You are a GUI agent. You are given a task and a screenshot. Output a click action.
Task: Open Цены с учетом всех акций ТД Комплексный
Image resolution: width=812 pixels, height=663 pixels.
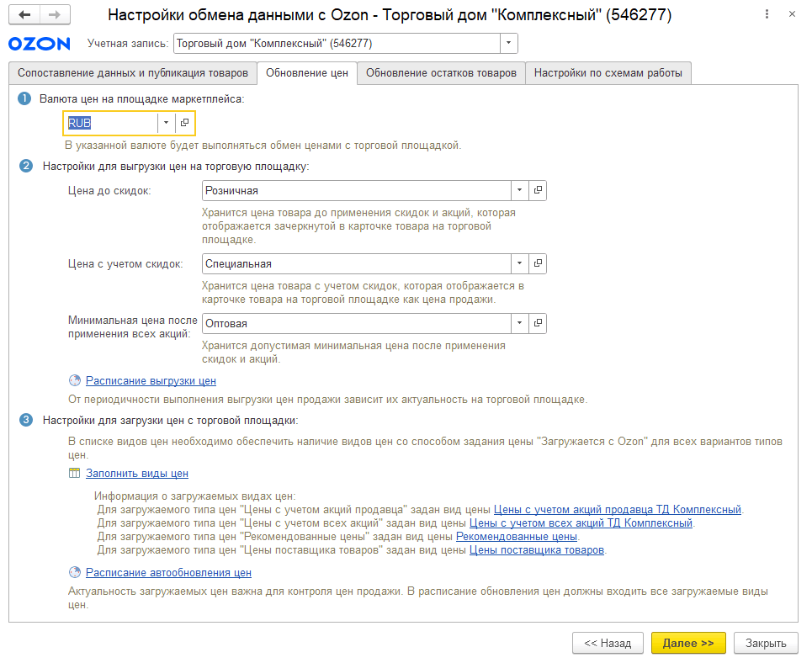click(581, 523)
